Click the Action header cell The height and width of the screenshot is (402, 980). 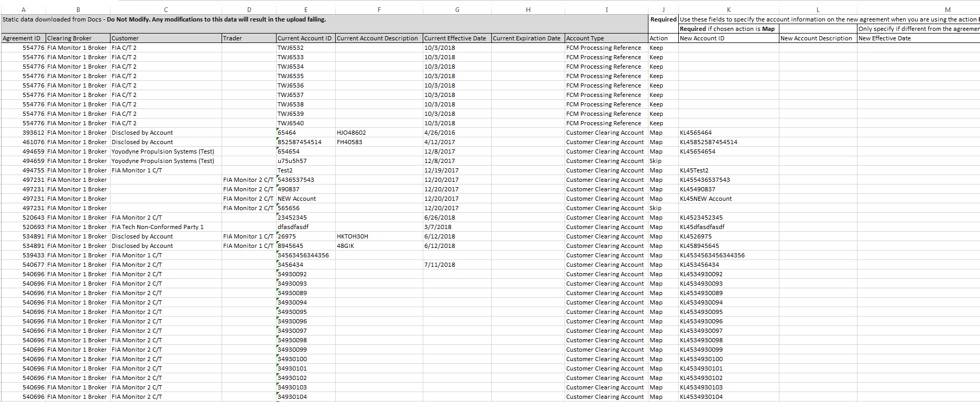(x=663, y=38)
